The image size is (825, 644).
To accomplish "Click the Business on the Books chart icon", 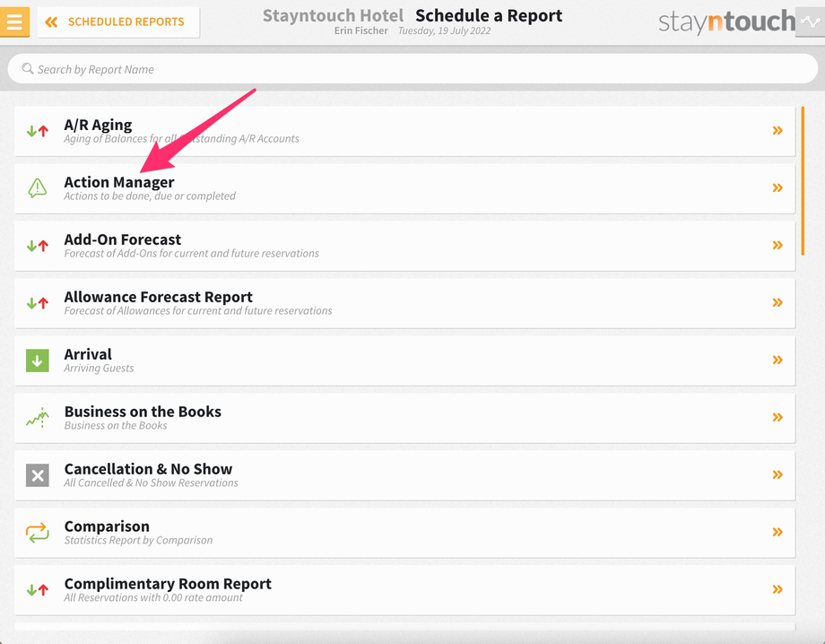I will [38, 418].
